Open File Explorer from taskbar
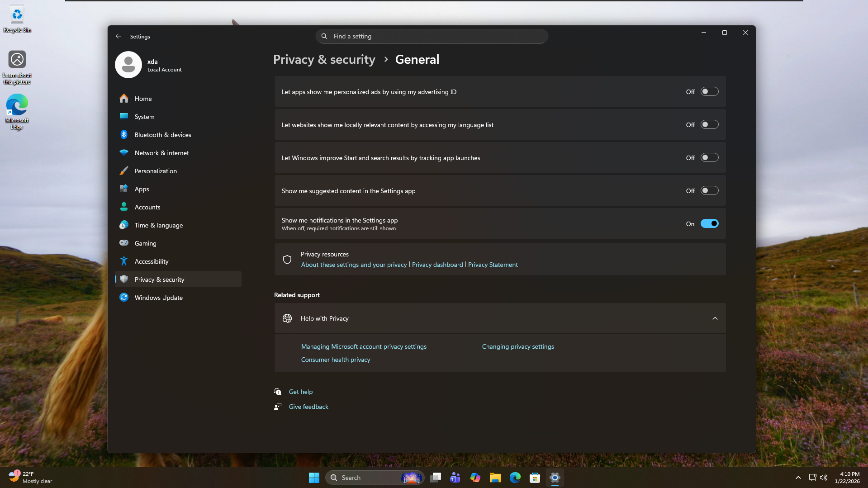 495,478
